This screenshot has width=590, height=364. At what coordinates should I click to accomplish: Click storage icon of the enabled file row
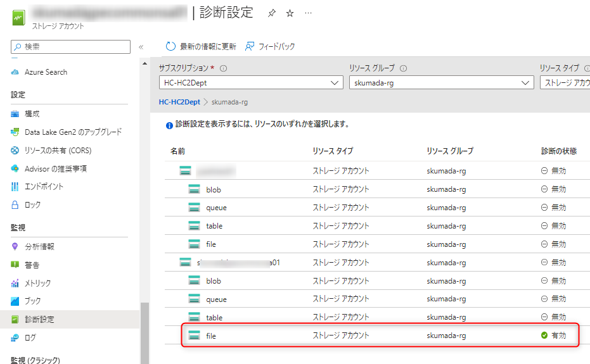pyautogui.click(x=194, y=336)
